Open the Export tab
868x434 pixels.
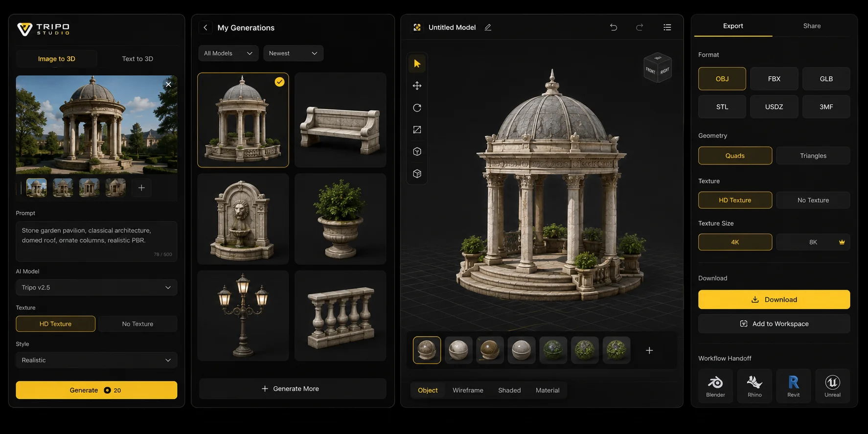pyautogui.click(x=733, y=26)
